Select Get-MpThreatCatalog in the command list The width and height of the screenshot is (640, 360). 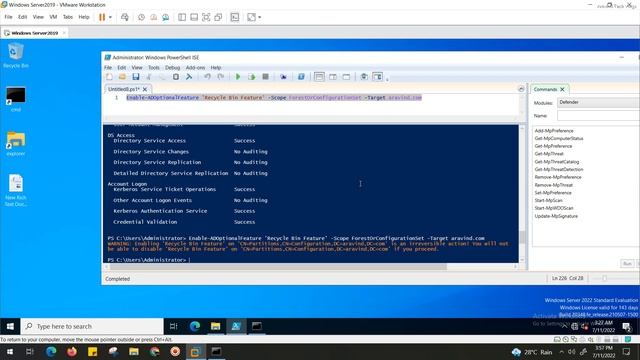click(557, 162)
